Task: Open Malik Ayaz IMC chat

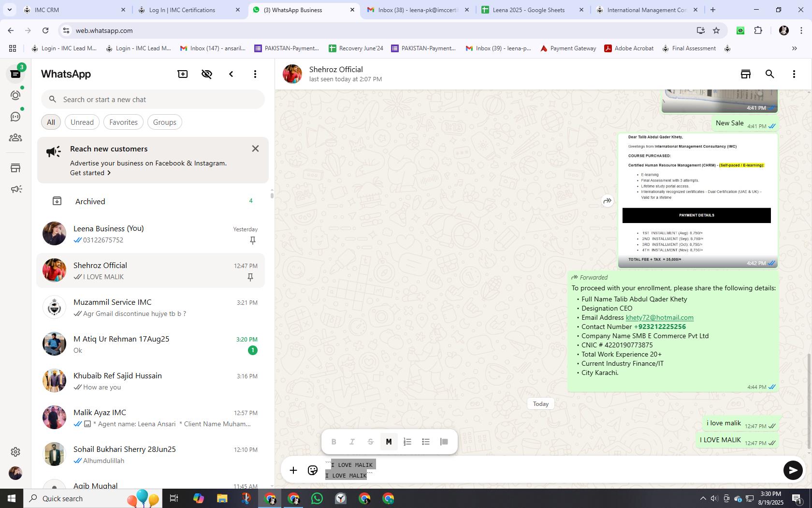Action: pyautogui.click(x=151, y=418)
